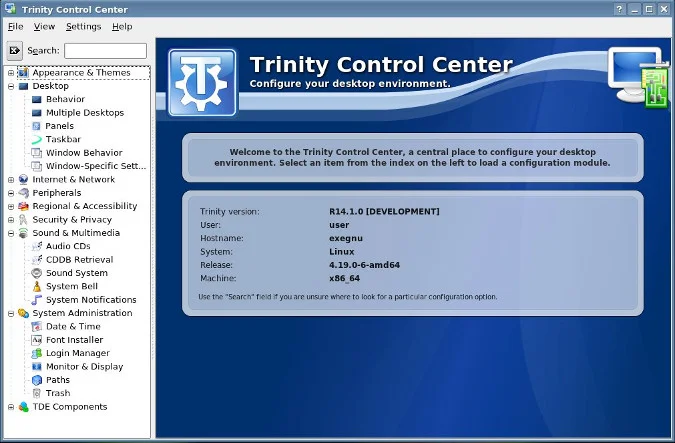Click the Font Installer icon

pyautogui.click(x=37, y=340)
